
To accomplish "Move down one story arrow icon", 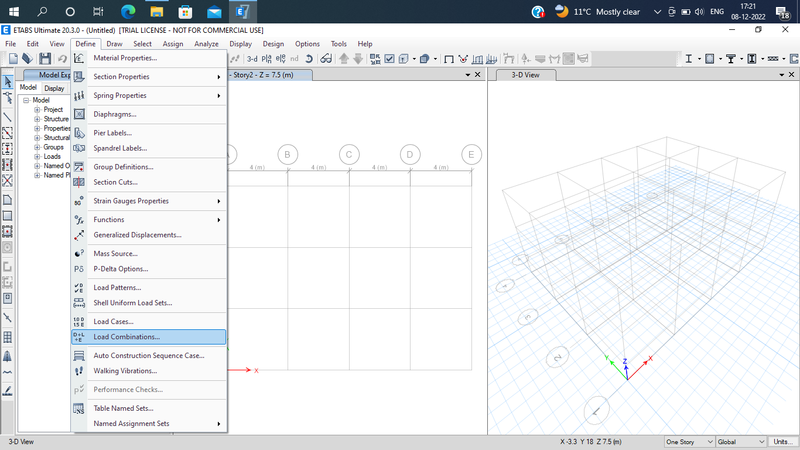I will tap(358, 59).
